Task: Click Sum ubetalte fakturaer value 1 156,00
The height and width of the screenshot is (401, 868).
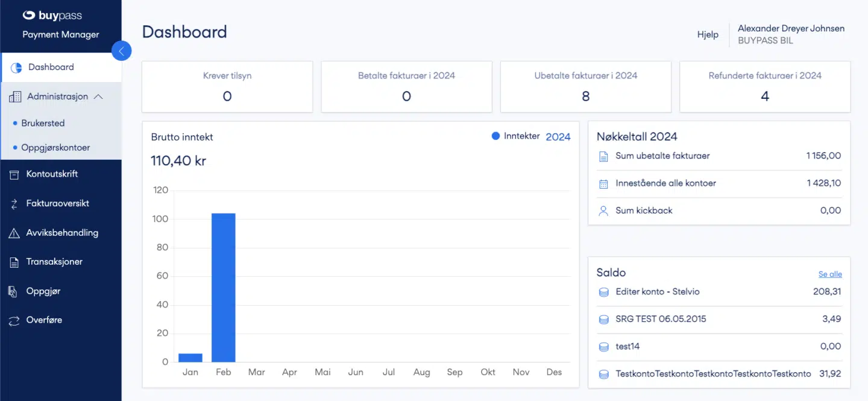Action: coord(823,156)
